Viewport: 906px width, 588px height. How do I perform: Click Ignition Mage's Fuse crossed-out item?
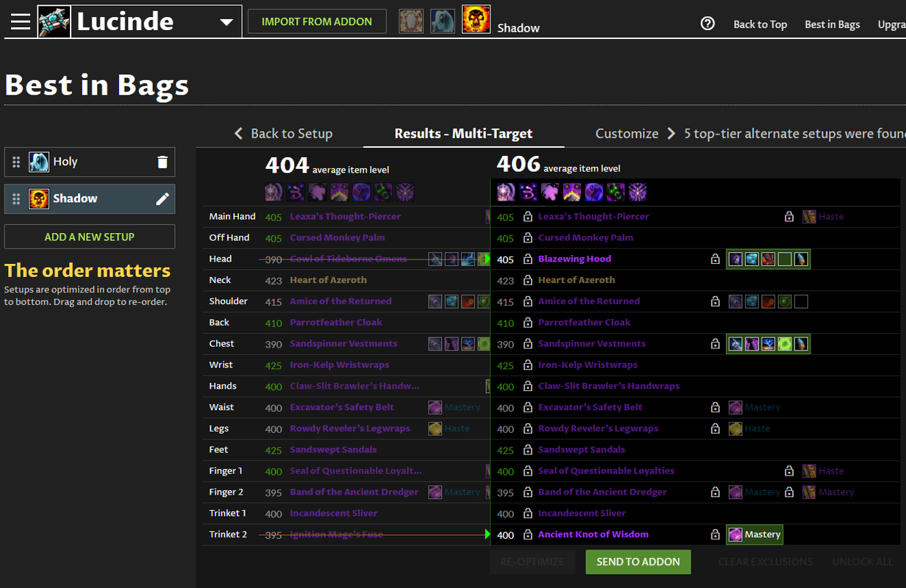click(x=336, y=534)
